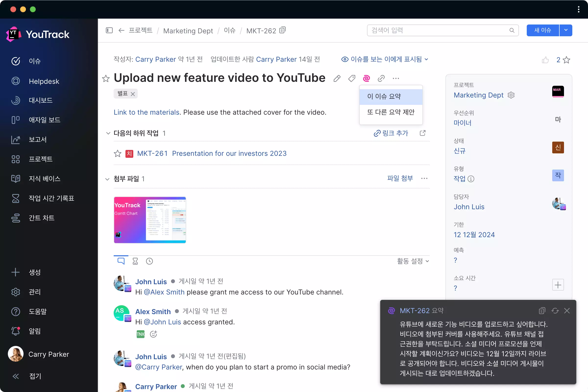The height and width of the screenshot is (392, 588).
Task: Open the AI assistant icon beside the title
Action: pyautogui.click(x=366, y=78)
